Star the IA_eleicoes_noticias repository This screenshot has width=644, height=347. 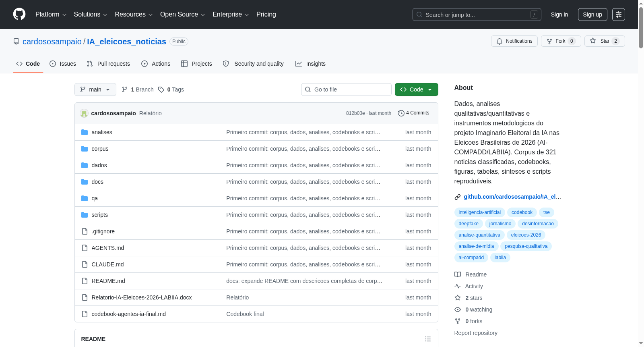click(605, 41)
